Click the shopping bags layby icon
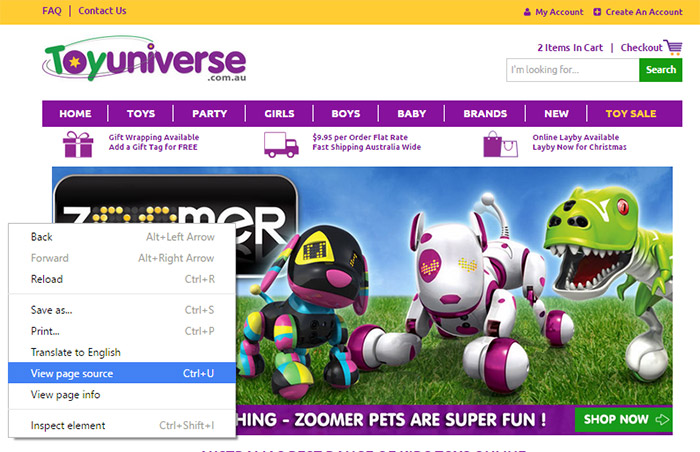 pos(500,144)
